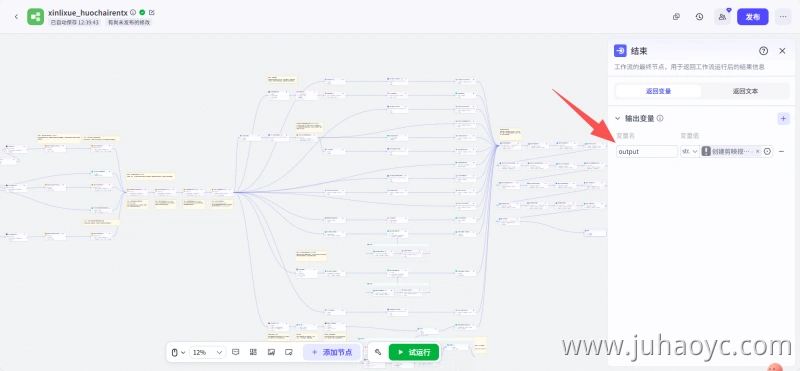Screen dimensions: 800x371
Task: Go back using the top-left arrow
Action: pyautogui.click(x=16, y=16)
